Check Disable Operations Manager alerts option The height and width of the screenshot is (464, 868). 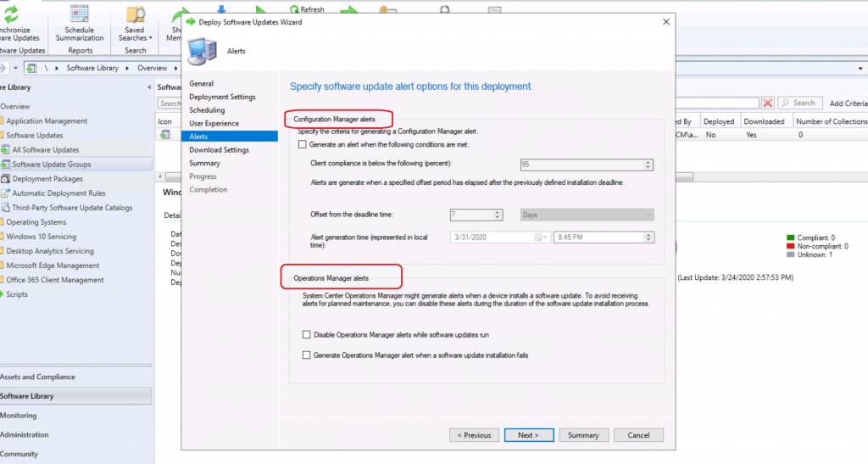click(306, 334)
